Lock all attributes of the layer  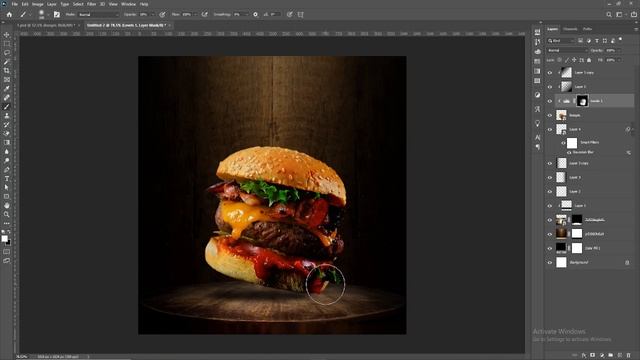589,60
